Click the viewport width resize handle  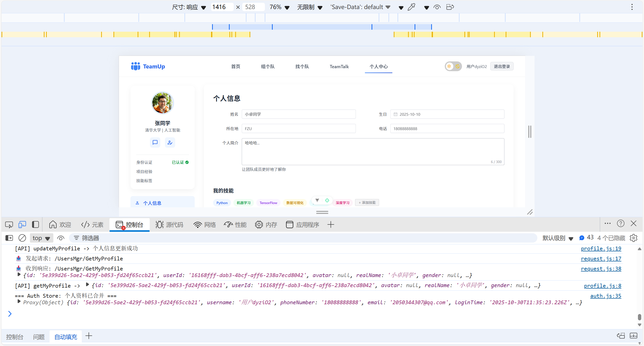[x=530, y=132]
